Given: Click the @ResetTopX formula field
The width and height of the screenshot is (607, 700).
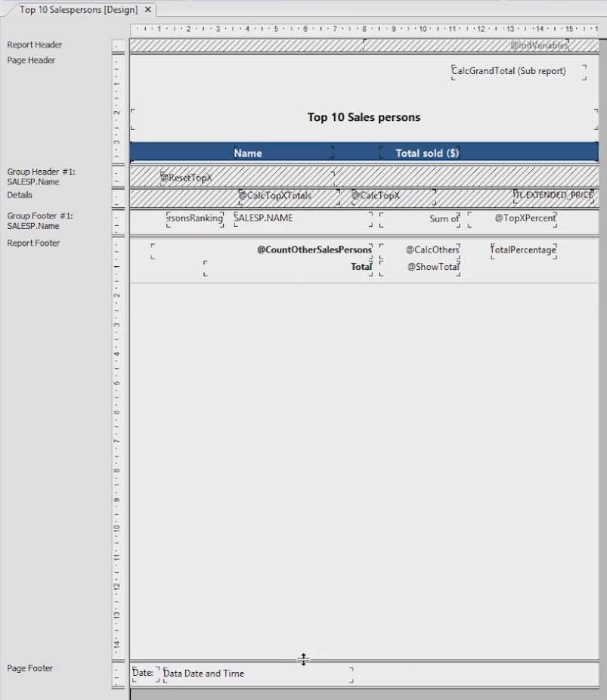Looking at the screenshot, I should point(186,178).
